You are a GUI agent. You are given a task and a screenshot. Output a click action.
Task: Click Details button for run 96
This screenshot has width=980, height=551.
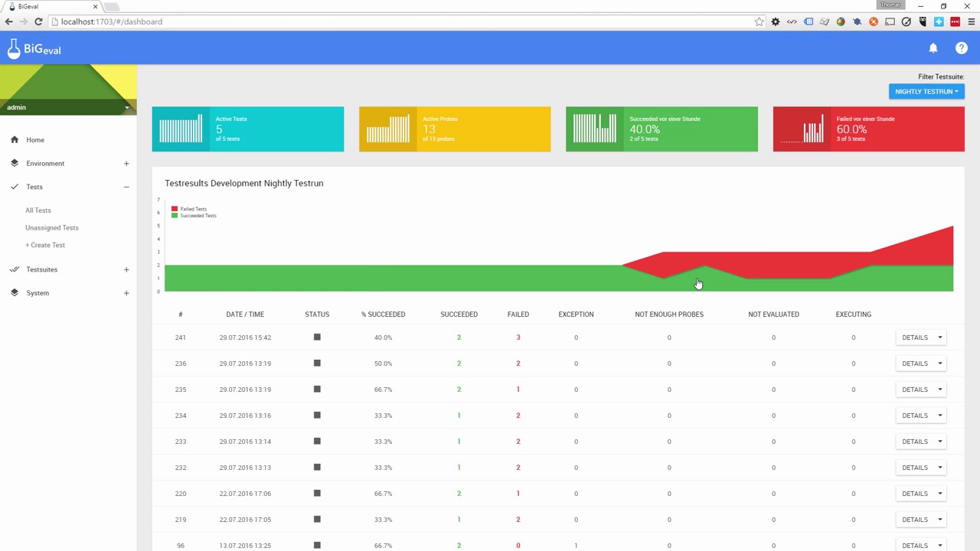tap(915, 545)
